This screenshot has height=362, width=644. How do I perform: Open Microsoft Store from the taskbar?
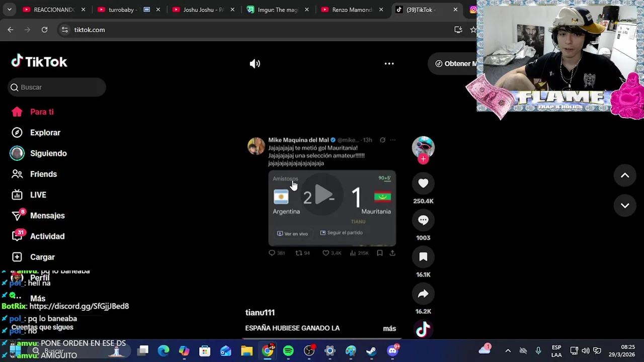click(x=205, y=350)
